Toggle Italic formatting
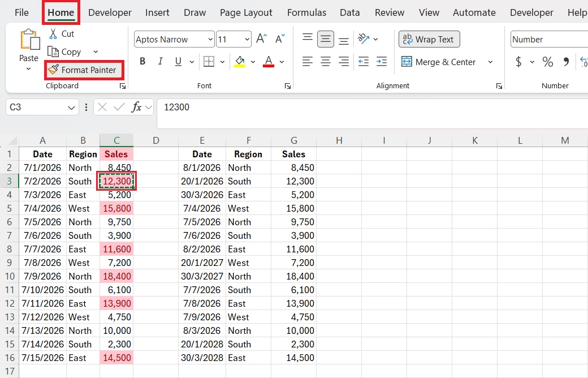The height and width of the screenshot is (378, 588). tap(161, 61)
